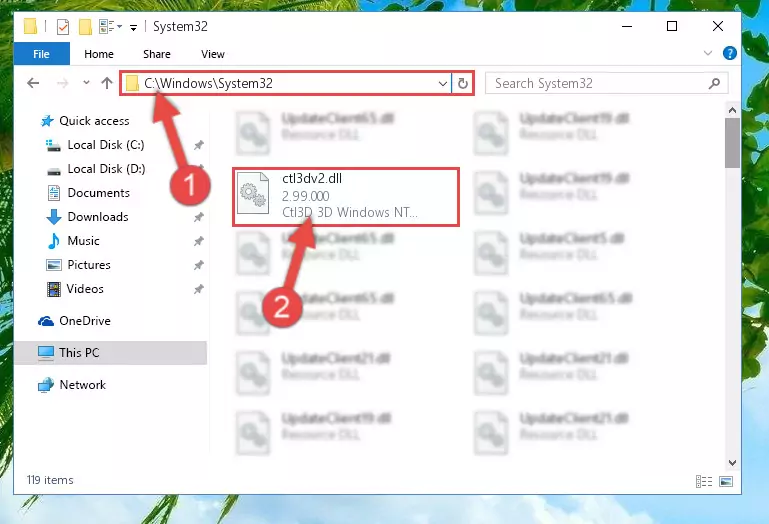
Task: Go up one folder level
Action: click(x=107, y=83)
